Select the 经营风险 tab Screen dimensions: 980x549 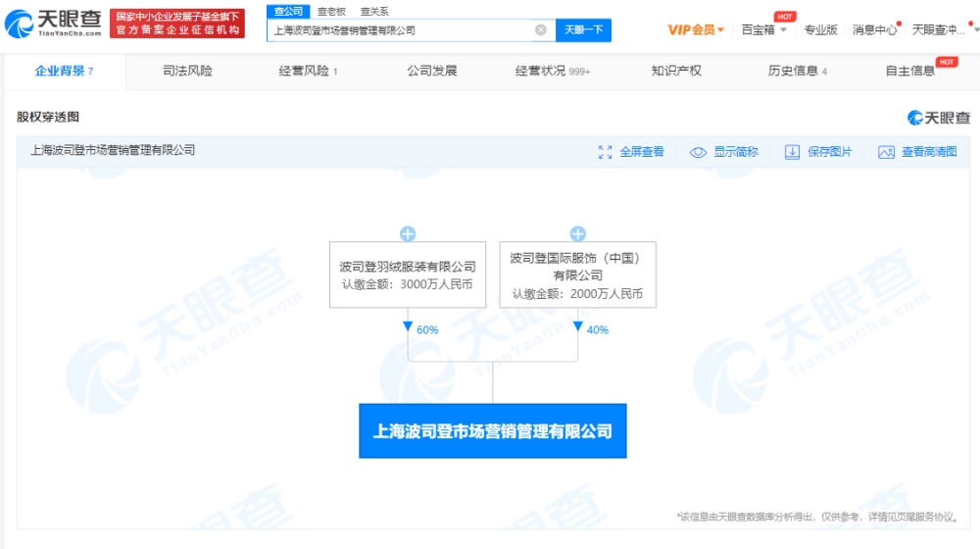click(308, 71)
